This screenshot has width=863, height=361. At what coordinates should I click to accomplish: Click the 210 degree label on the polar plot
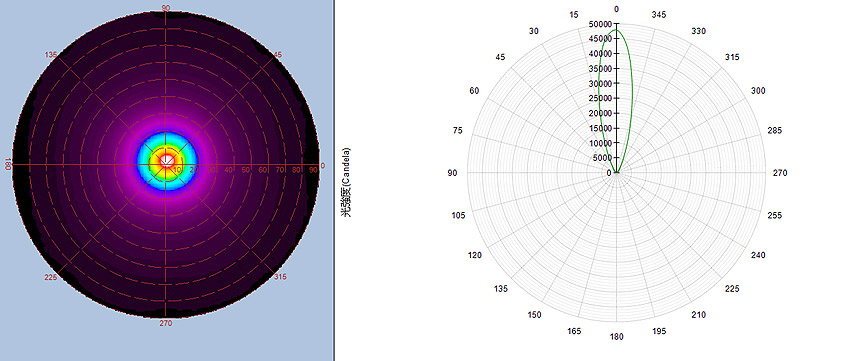(x=698, y=315)
